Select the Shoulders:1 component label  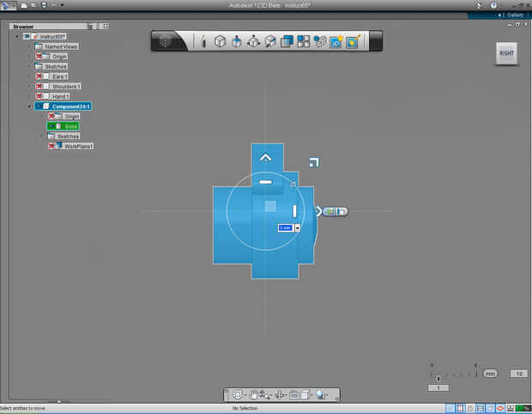(67, 87)
